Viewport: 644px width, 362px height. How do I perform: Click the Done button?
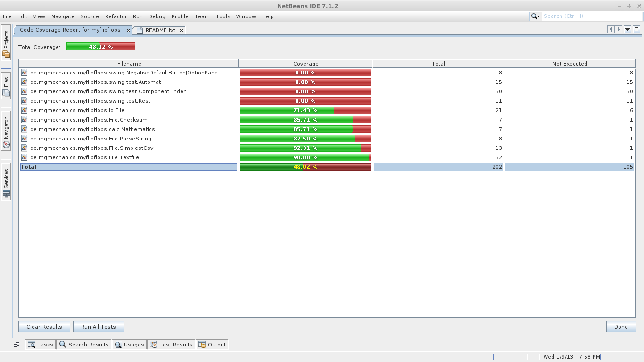click(621, 327)
